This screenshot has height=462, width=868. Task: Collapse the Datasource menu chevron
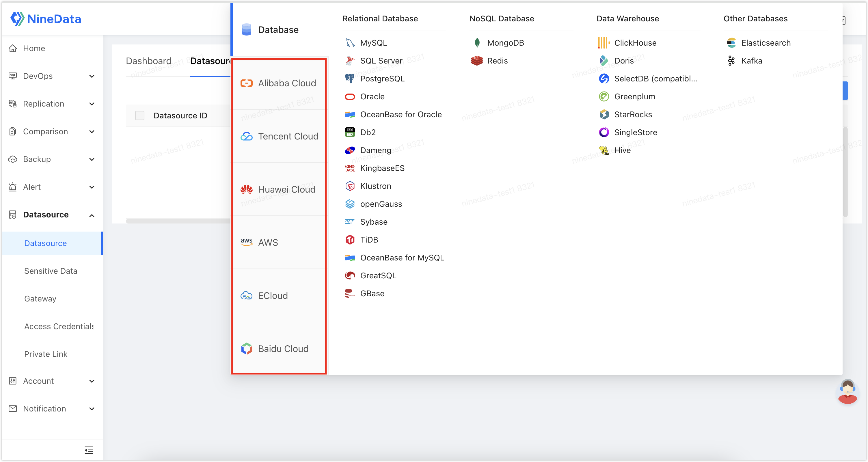tap(92, 215)
